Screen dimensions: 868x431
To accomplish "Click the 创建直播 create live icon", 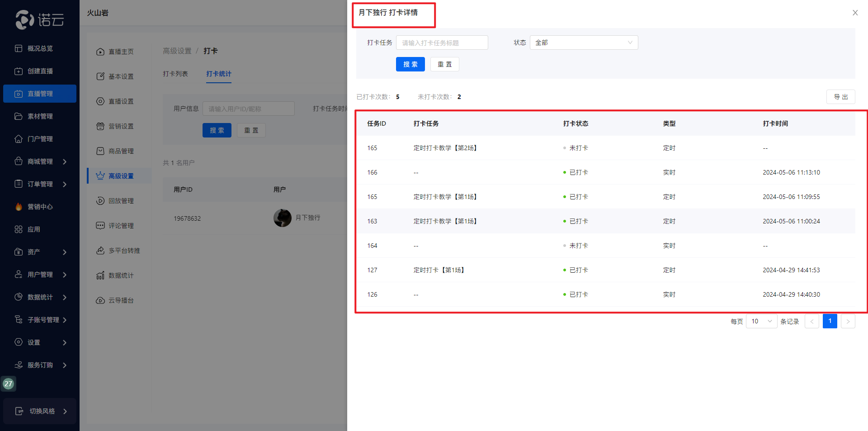I will point(19,71).
